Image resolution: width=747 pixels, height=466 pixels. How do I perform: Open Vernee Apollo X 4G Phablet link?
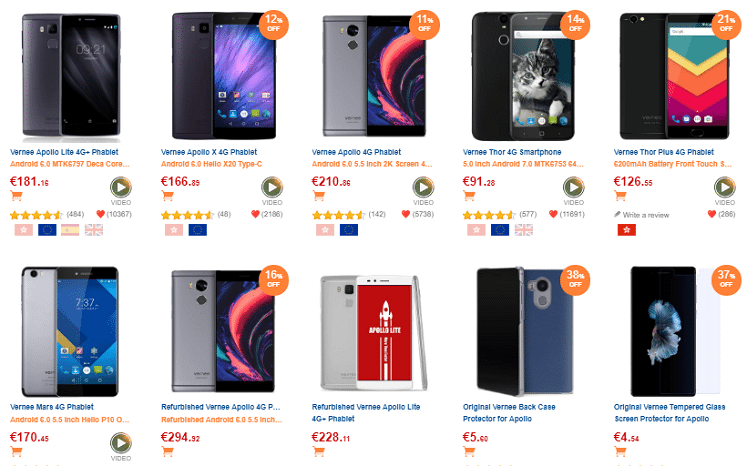click(x=209, y=152)
